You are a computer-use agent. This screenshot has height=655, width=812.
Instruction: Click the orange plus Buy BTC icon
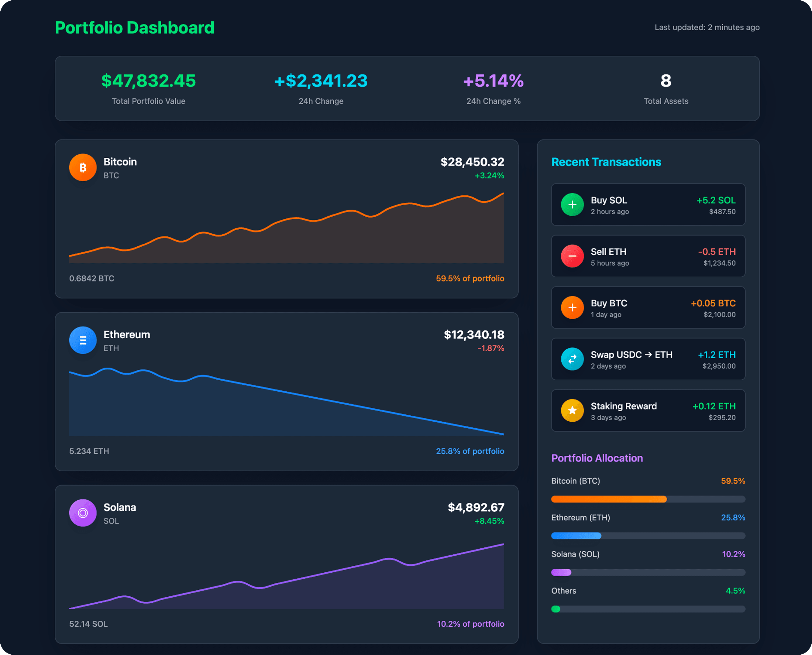pyautogui.click(x=572, y=307)
